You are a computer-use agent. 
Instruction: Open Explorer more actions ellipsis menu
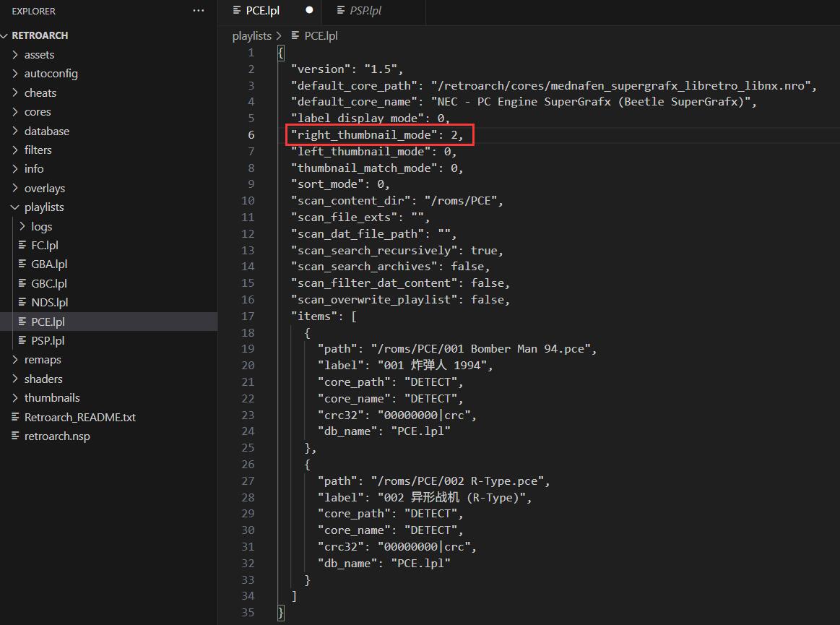[198, 11]
